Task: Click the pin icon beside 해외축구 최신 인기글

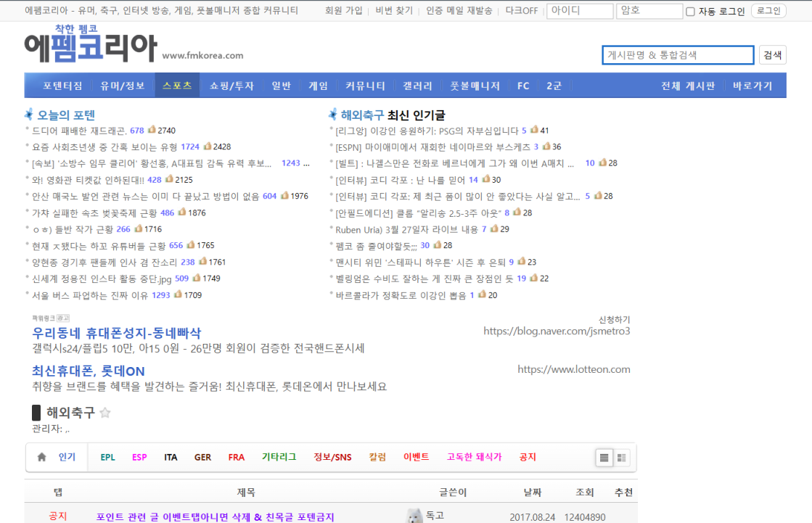Action: pos(333,115)
